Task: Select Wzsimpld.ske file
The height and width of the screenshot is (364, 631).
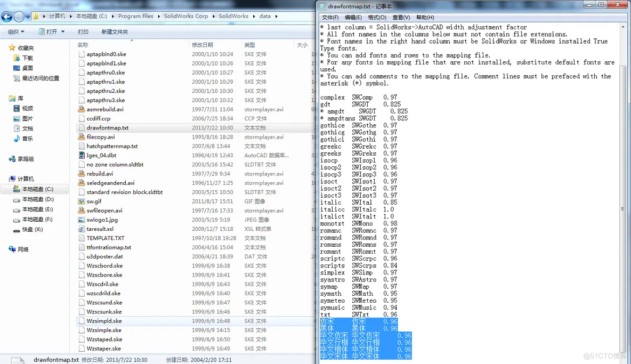Action: (x=104, y=321)
